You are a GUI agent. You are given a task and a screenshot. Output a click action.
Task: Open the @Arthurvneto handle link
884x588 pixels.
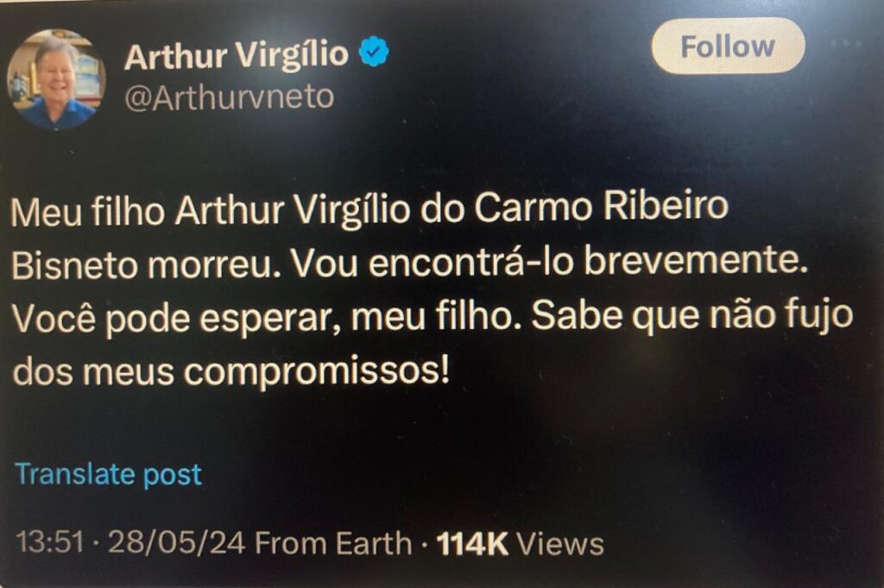(229, 98)
